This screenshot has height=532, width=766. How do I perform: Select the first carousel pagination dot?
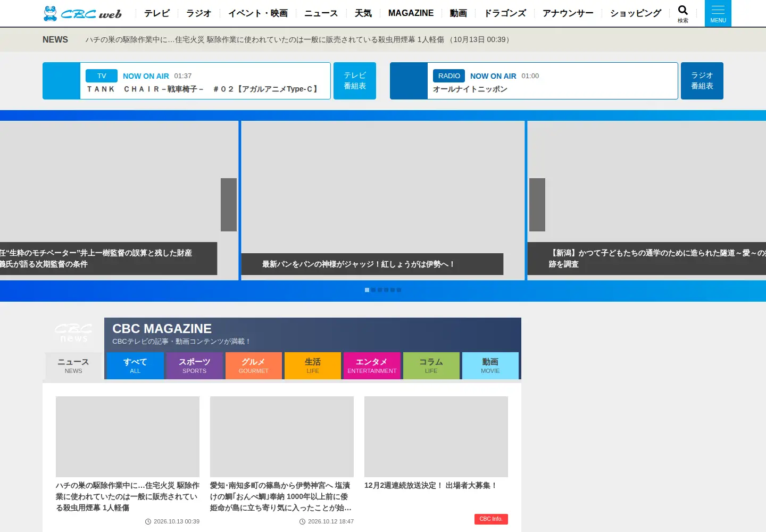click(x=367, y=290)
